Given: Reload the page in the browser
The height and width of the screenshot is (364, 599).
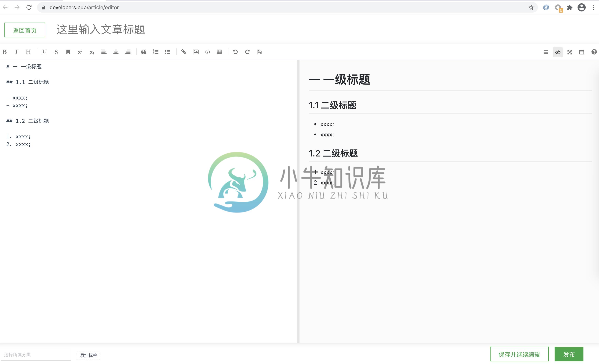Looking at the screenshot, I should (29, 7).
